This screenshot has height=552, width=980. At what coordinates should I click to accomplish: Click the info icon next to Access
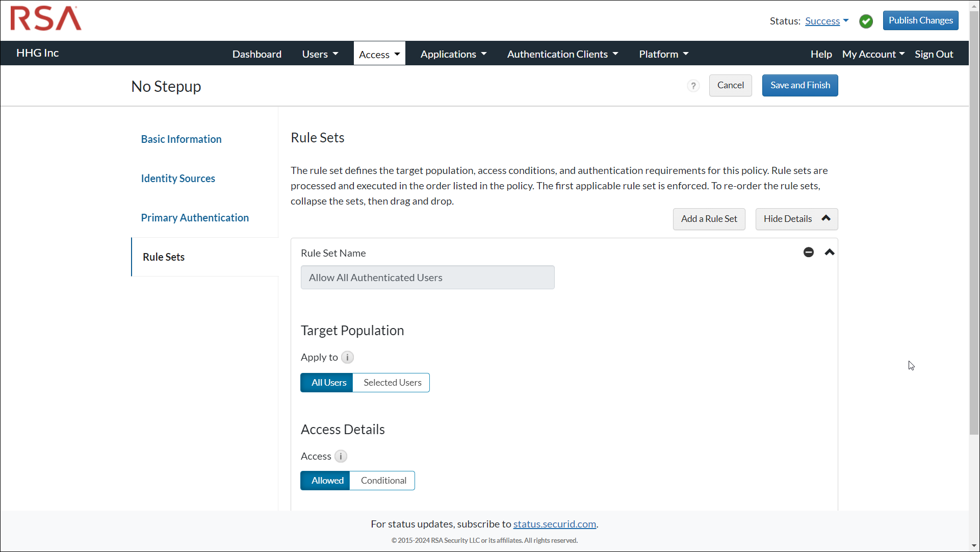point(341,456)
